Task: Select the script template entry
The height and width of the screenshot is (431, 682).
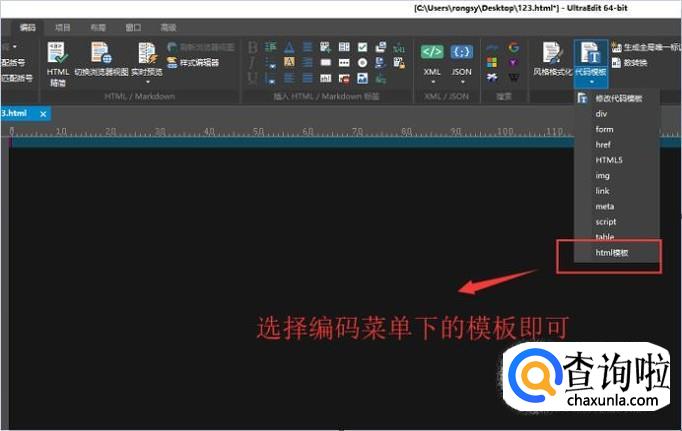Action: (x=617, y=222)
